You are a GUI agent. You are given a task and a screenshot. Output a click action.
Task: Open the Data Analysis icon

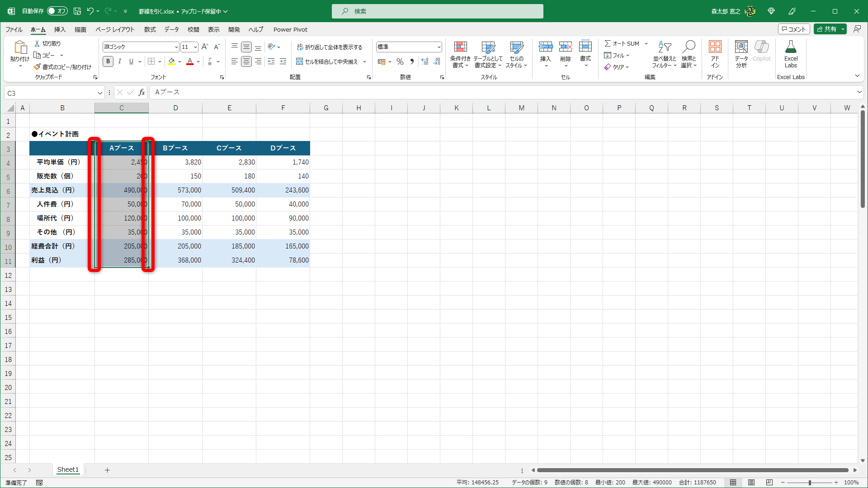point(741,47)
